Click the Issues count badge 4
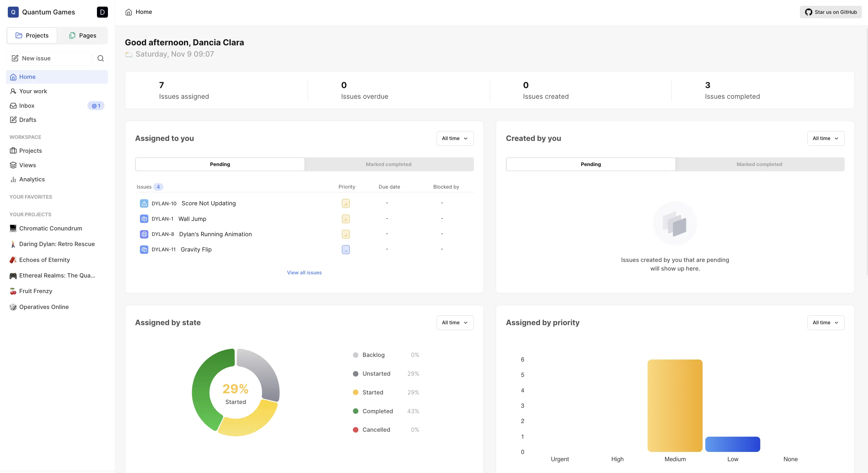 click(158, 187)
